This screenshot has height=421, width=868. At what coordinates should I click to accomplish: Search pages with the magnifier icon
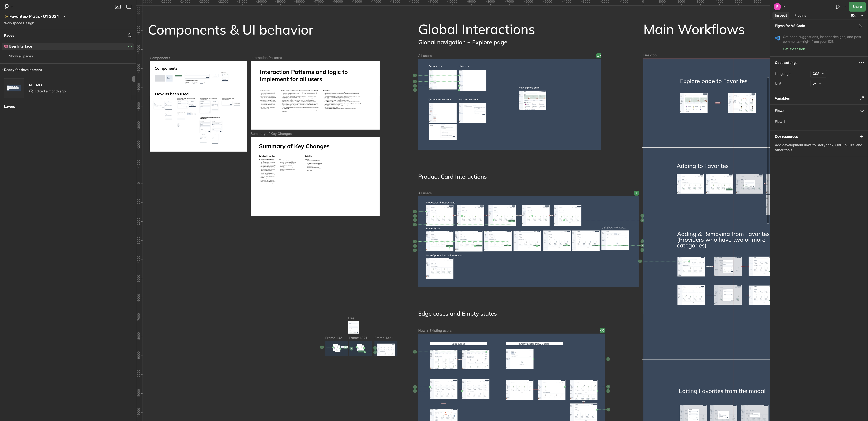coord(130,35)
